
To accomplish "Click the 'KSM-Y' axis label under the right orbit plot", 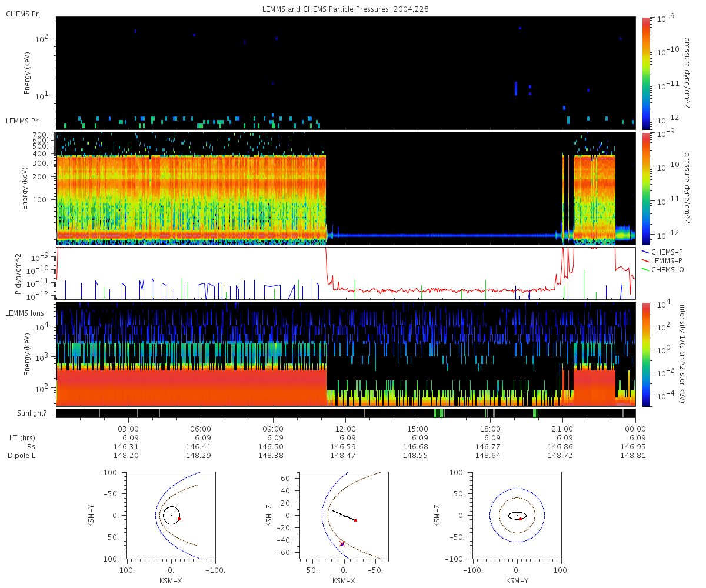I will (517, 580).
